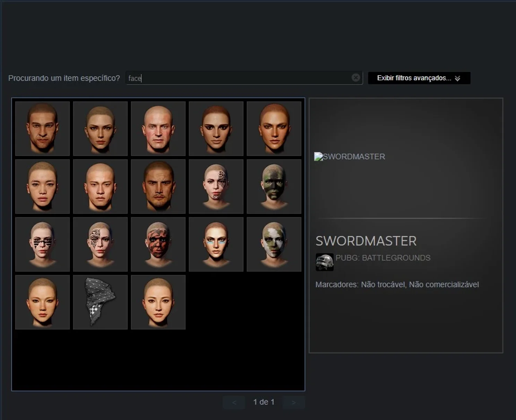Clear the search field with the X icon
Viewport: 516px width, 420px height.
pos(355,78)
